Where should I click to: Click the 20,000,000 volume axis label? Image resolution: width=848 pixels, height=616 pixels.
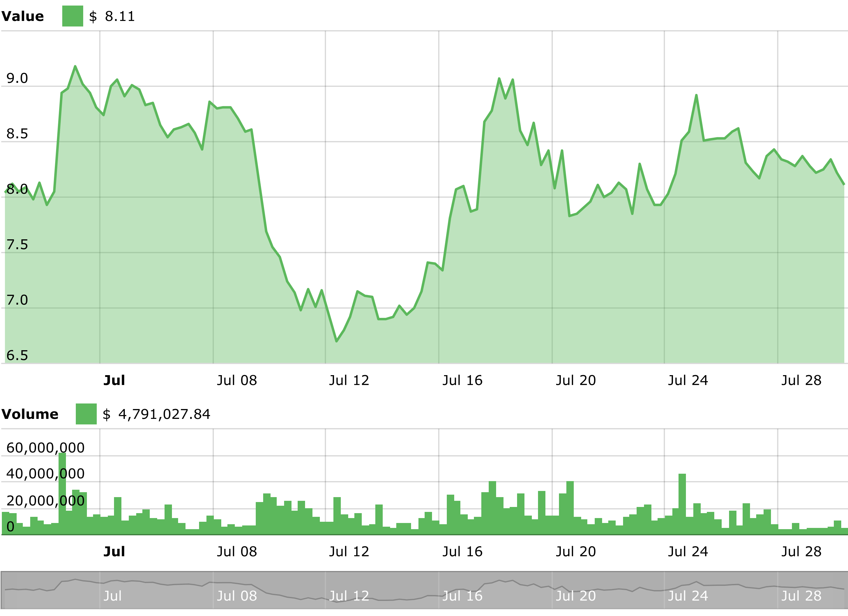(46, 501)
